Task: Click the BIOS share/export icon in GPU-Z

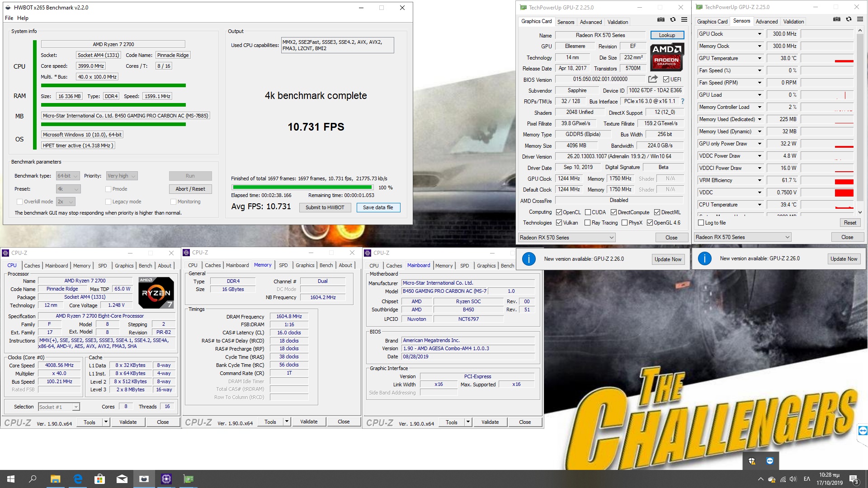Action: click(x=653, y=79)
